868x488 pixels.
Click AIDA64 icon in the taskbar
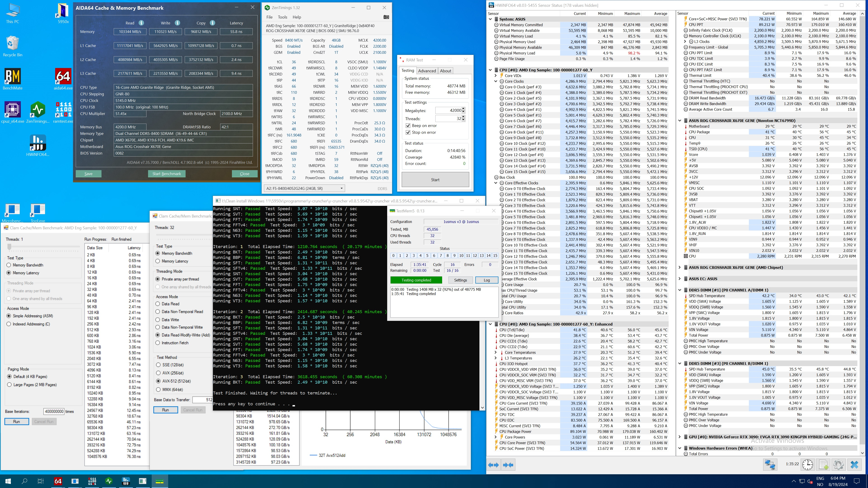click(58, 481)
